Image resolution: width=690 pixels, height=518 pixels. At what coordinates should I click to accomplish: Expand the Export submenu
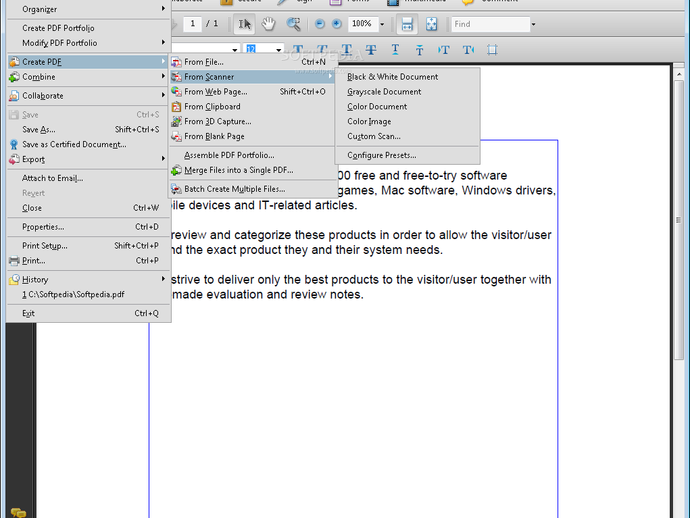[88, 159]
